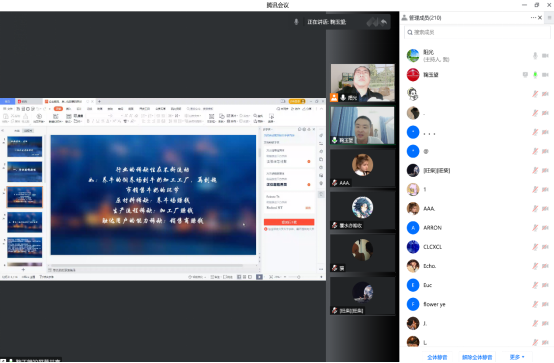Click the camera icon in 阳光's member row
Screen dimensions: 554x363
click(x=545, y=55)
